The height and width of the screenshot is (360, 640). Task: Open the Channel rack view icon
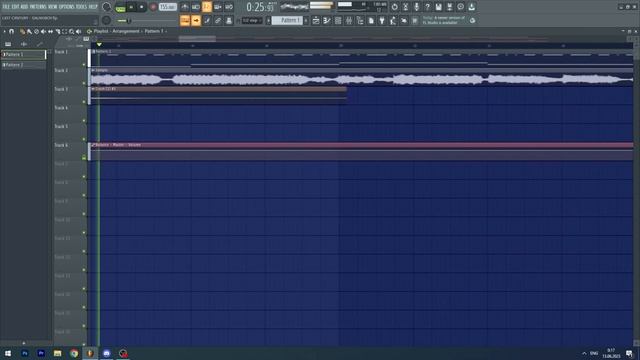(338, 20)
